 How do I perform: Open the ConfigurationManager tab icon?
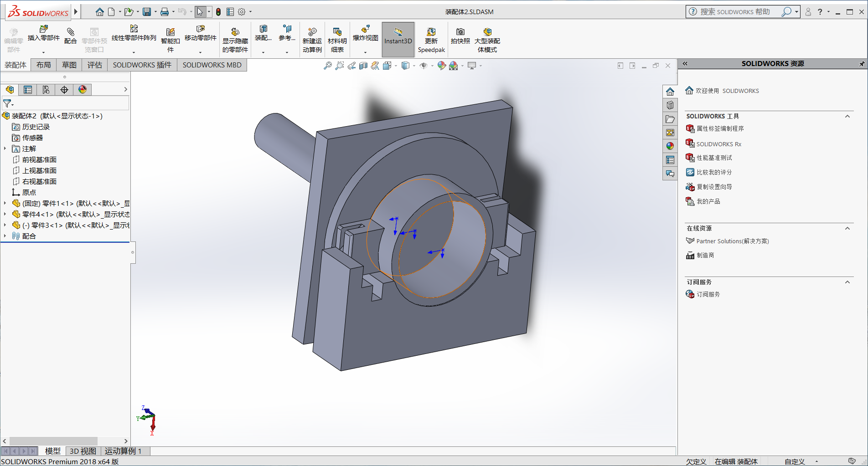pyautogui.click(x=46, y=90)
